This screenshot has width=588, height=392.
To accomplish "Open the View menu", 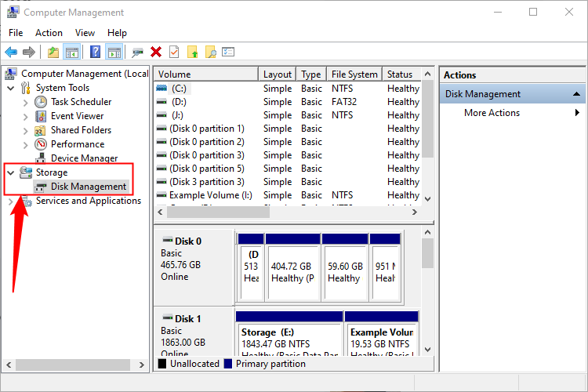I will pyautogui.click(x=85, y=33).
